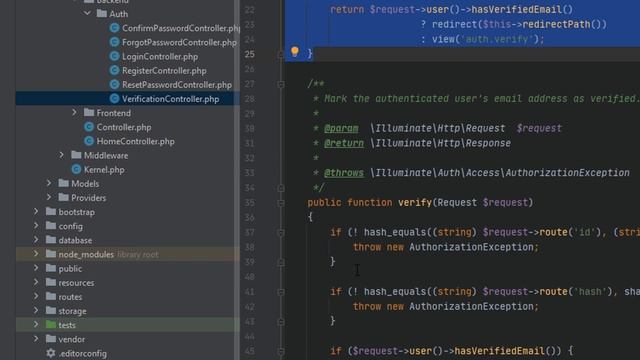Click the Auth folder icon
The height and width of the screenshot is (360, 640).
102,13
